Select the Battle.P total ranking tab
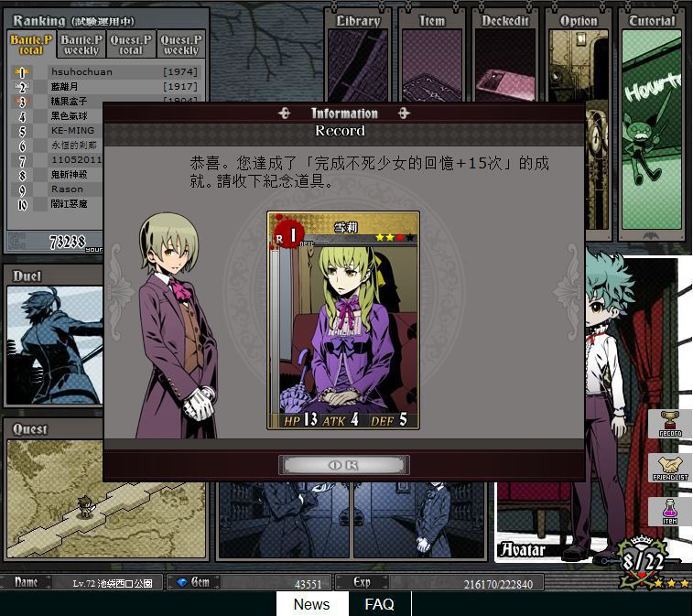This screenshot has height=616, width=693. pos(31,45)
